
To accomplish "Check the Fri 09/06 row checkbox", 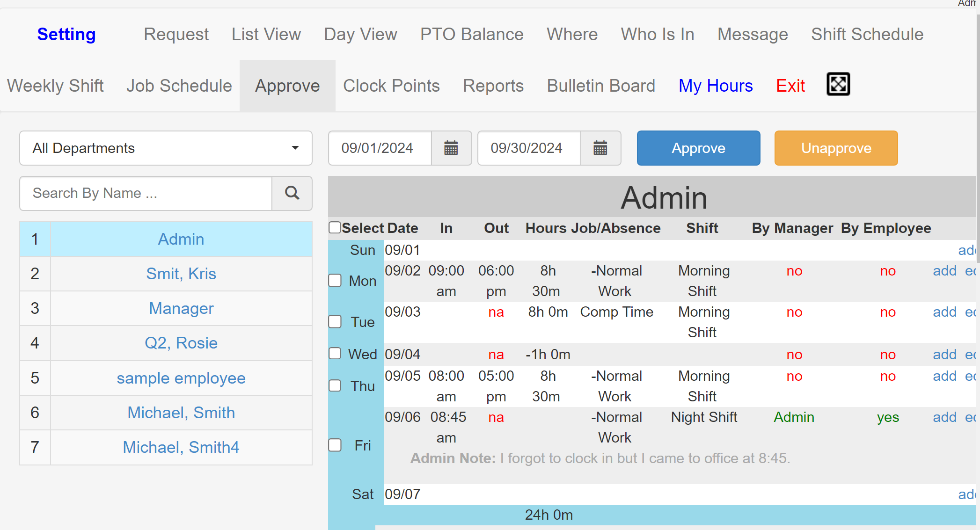I will tap(335, 445).
